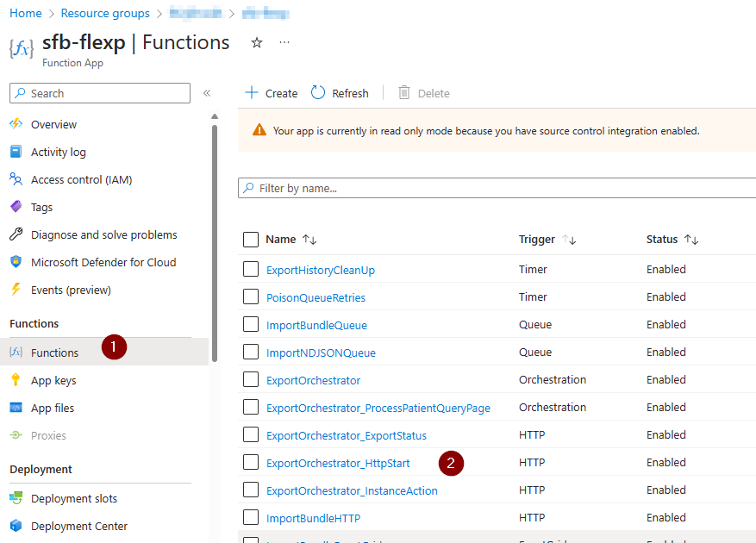
Task: Select Diagnose and solve problems
Action: coord(104,234)
